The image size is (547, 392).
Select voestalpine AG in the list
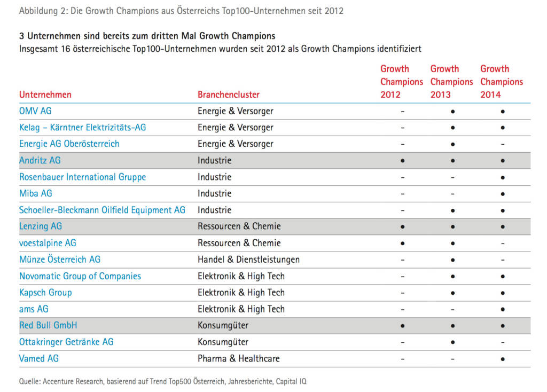tap(48, 243)
